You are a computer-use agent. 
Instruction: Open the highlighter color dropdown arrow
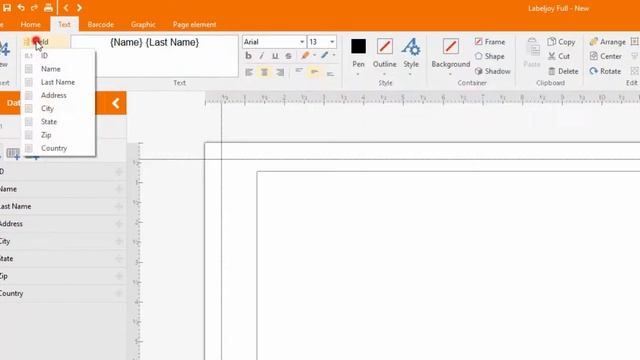pos(314,56)
